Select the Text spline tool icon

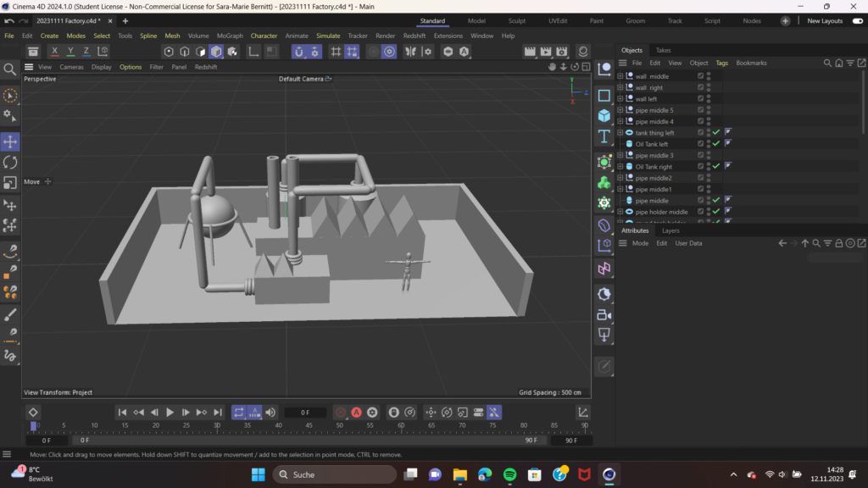[x=604, y=136]
